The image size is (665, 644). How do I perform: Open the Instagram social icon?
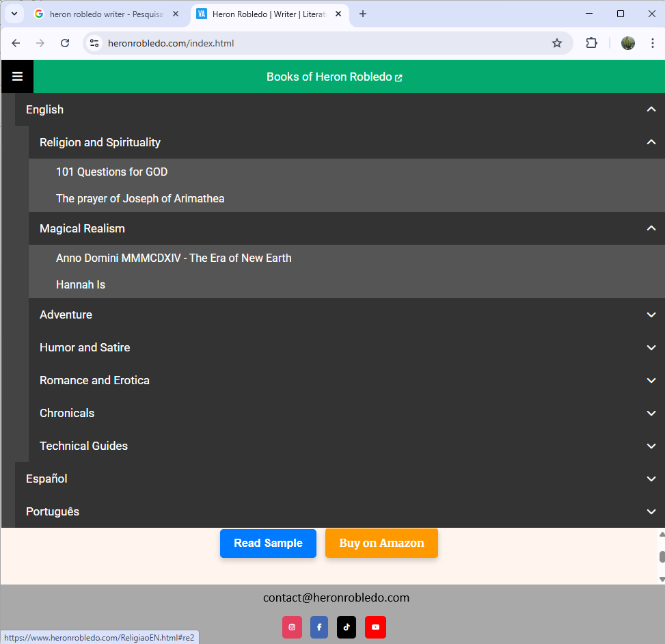tap(292, 627)
